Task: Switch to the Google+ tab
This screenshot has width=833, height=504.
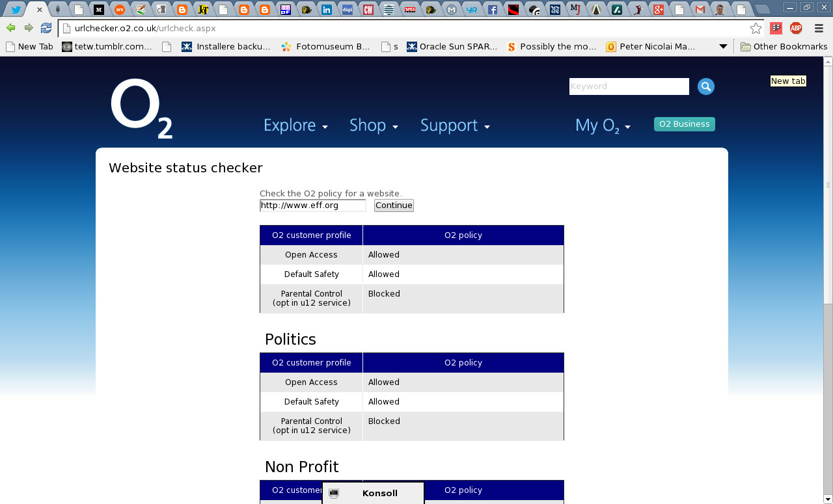Action: click(x=659, y=10)
